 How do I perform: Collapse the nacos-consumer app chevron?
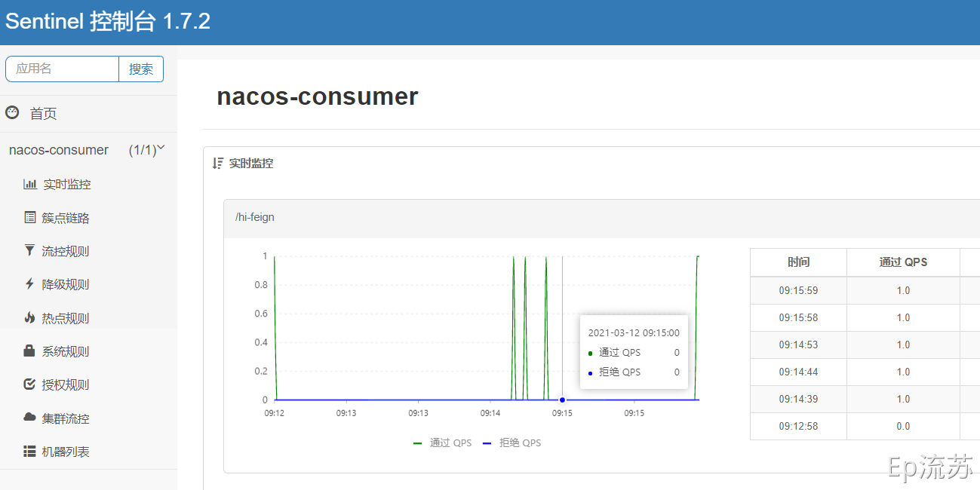click(x=161, y=149)
